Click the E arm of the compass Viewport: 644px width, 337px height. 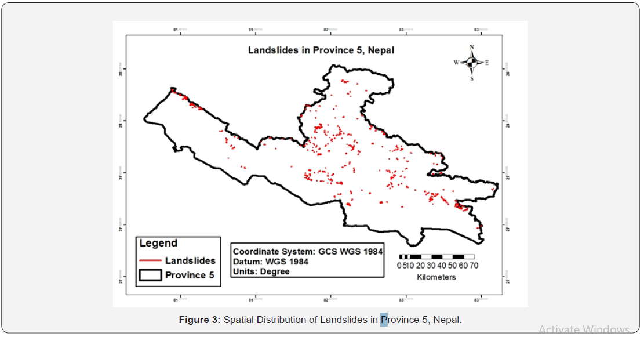point(487,62)
